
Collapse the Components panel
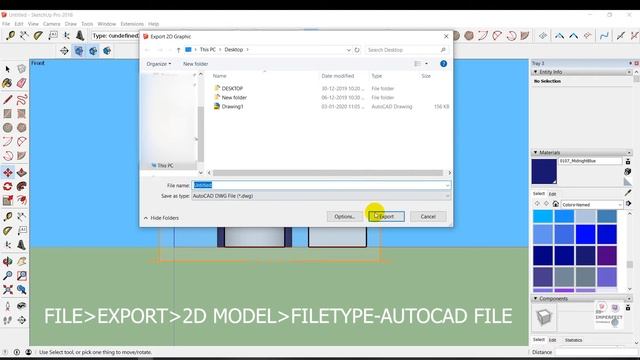point(535,298)
